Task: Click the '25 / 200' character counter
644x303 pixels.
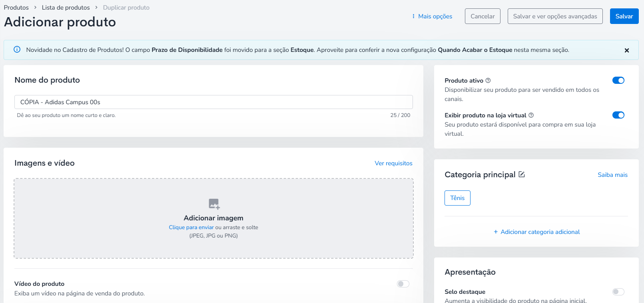Action: 400,115
